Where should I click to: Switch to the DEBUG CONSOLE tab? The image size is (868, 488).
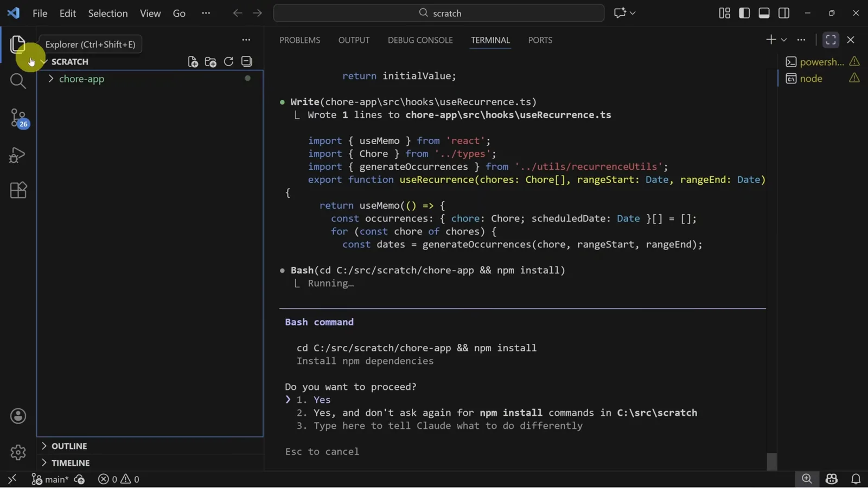click(420, 40)
